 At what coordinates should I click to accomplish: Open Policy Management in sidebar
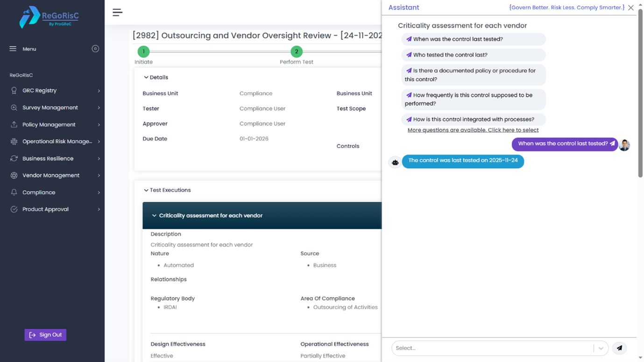(49, 125)
